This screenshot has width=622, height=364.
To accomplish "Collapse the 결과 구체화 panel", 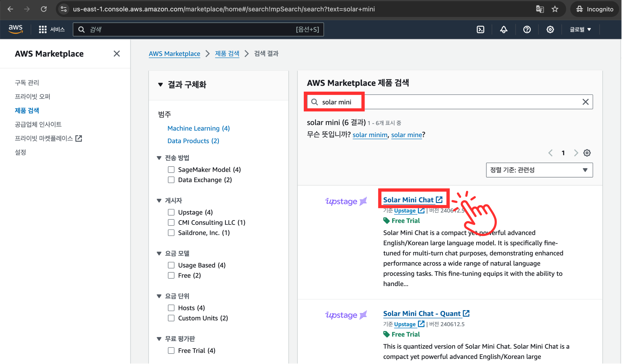I will 160,85.
